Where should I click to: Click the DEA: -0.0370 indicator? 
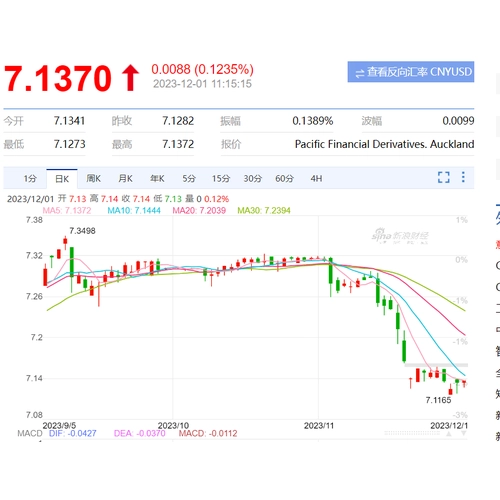click(x=140, y=433)
